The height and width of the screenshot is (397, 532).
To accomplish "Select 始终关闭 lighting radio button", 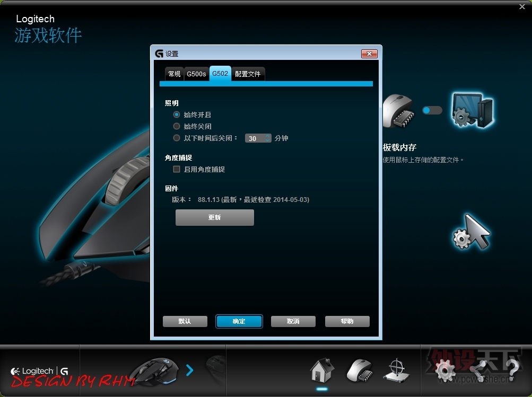I will pyautogui.click(x=177, y=126).
